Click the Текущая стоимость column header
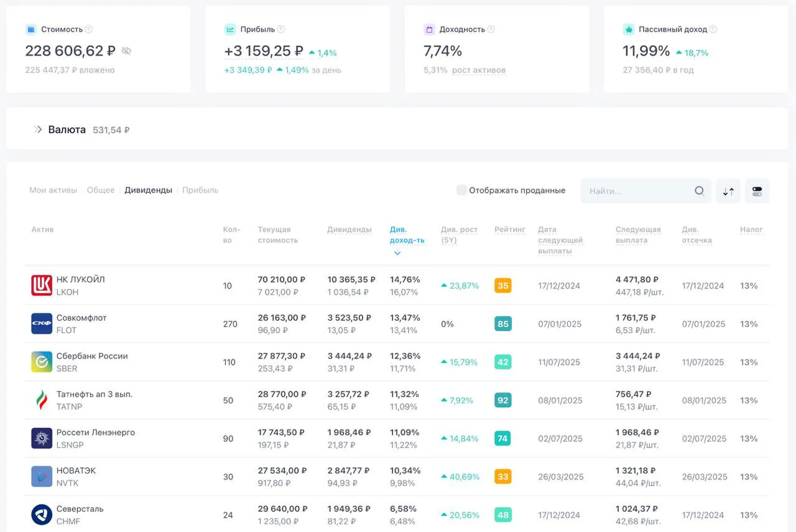Viewport: 796px width, 532px height. pyautogui.click(x=278, y=235)
